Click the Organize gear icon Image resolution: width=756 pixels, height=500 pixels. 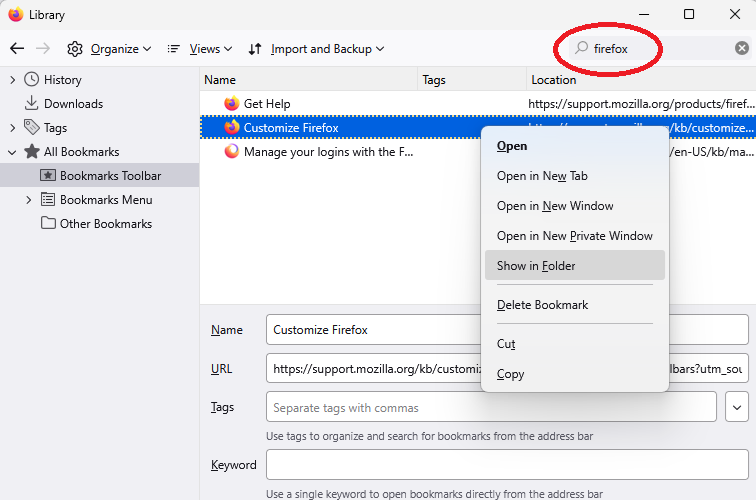coord(75,49)
